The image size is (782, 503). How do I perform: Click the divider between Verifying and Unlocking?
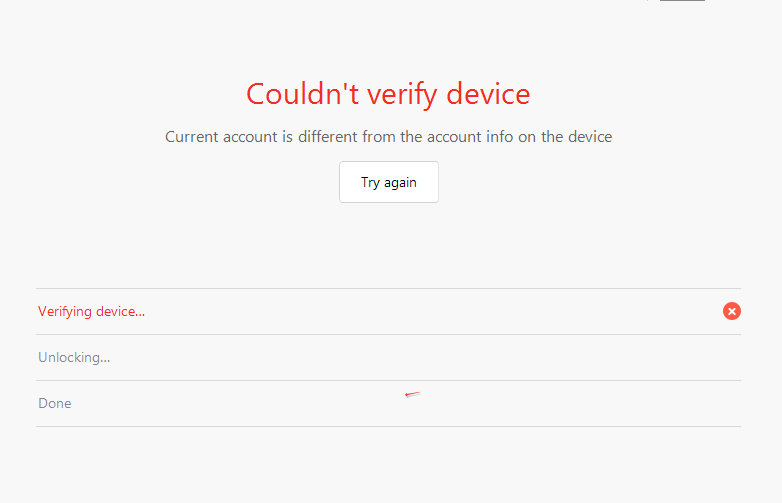pos(388,334)
